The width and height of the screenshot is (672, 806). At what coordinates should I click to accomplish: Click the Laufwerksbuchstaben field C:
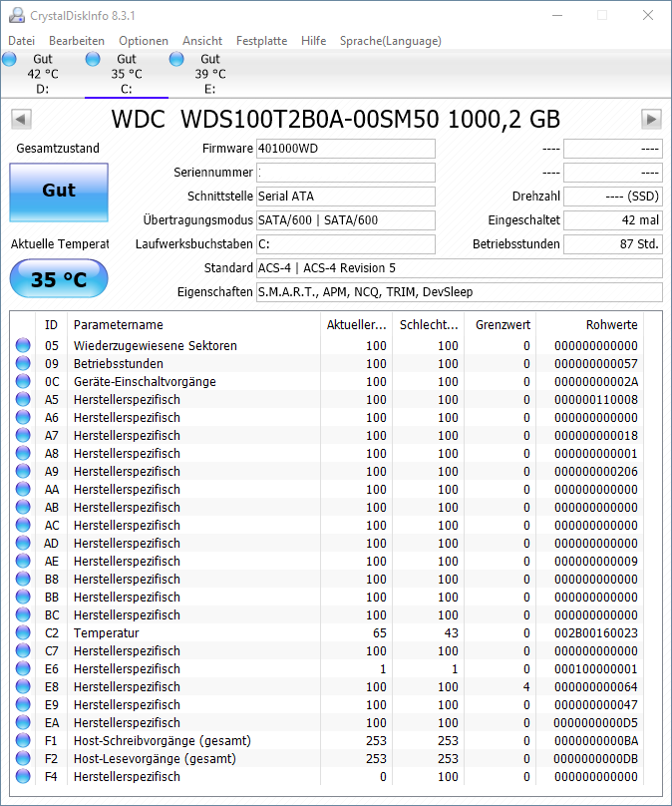click(346, 244)
